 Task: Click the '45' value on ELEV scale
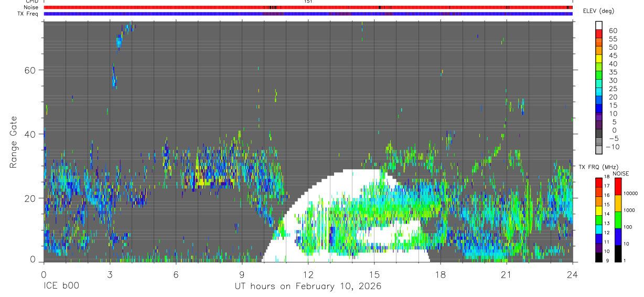(x=613, y=56)
